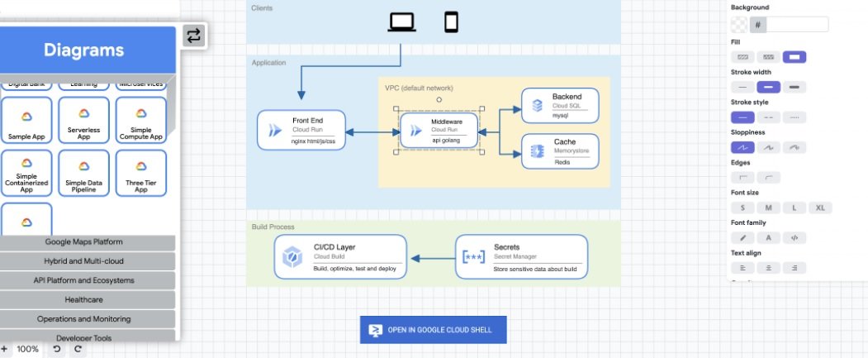868x358 pixels.
Task: Expand the Google Maps Platform section
Action: (84, 242)
